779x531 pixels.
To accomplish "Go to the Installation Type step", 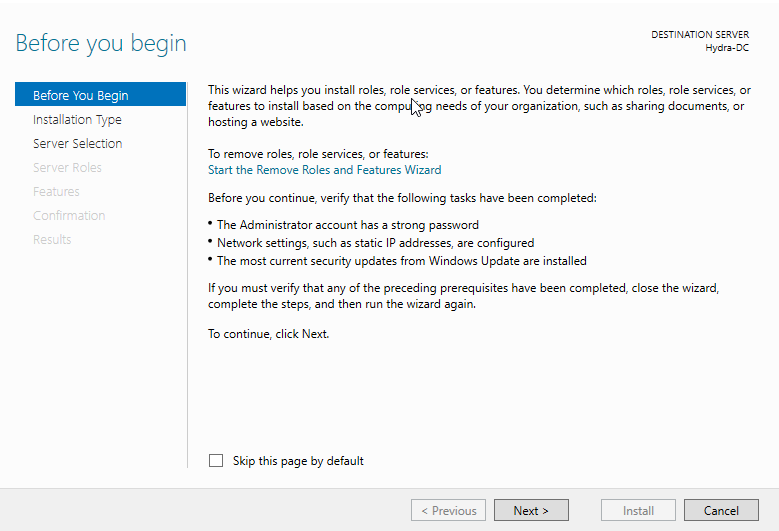I will click(x=77, y=120).
